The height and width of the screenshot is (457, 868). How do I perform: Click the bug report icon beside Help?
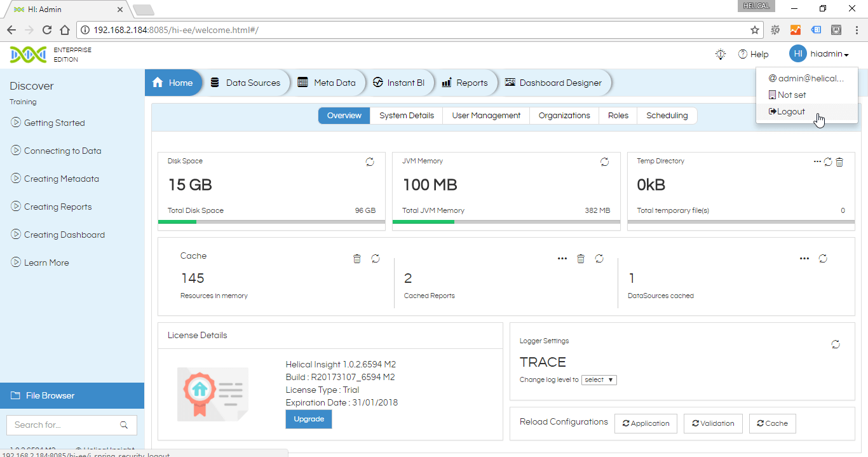[721, 55]
